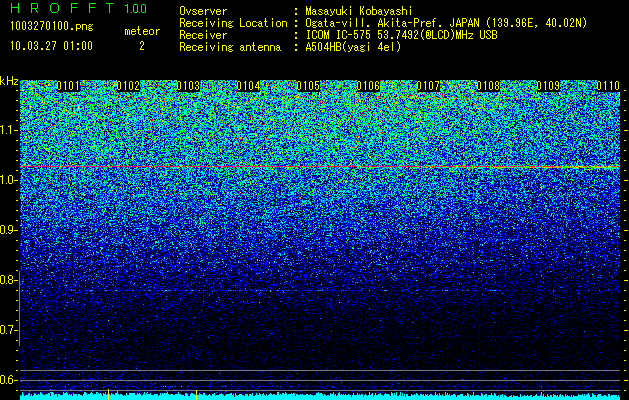Click the 0.7 frequency axis label
This screenshot has width=629, height=400.
(9, 330)
